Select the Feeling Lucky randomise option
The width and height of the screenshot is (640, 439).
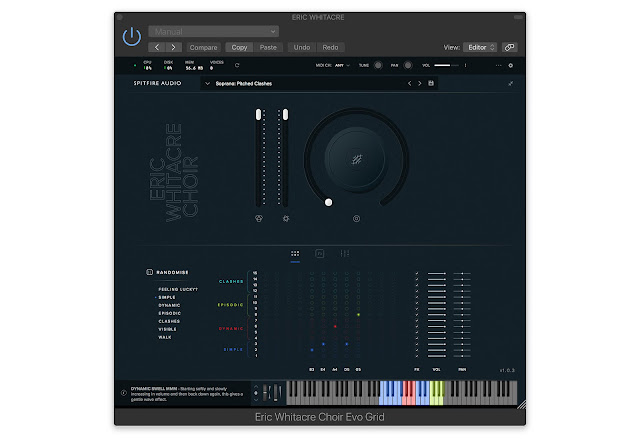point(178,289)
